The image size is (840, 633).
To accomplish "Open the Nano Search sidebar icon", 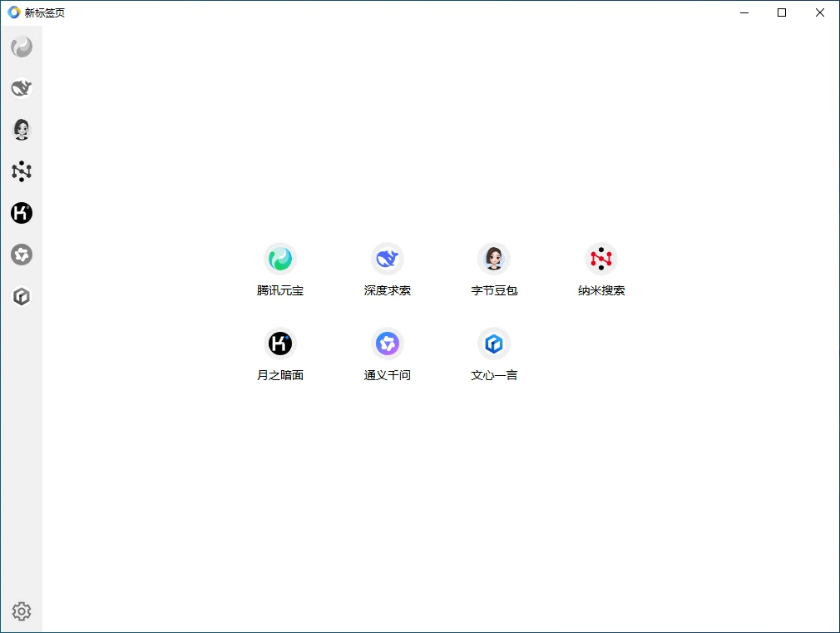I will point(22,171).
